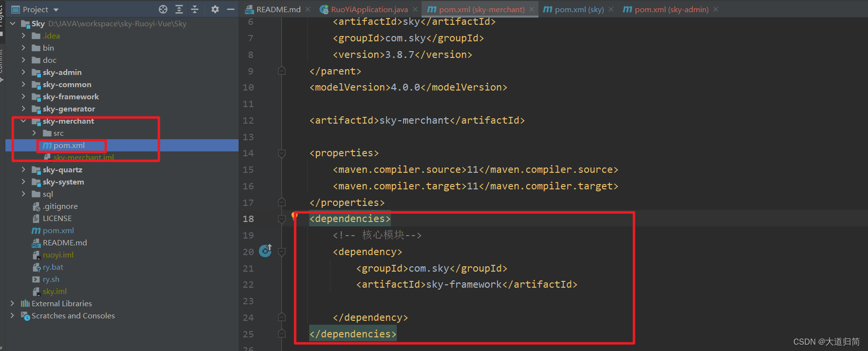868x351 pixels.
Task: Expand the sky-admin module
Action: tap(23, 72)
